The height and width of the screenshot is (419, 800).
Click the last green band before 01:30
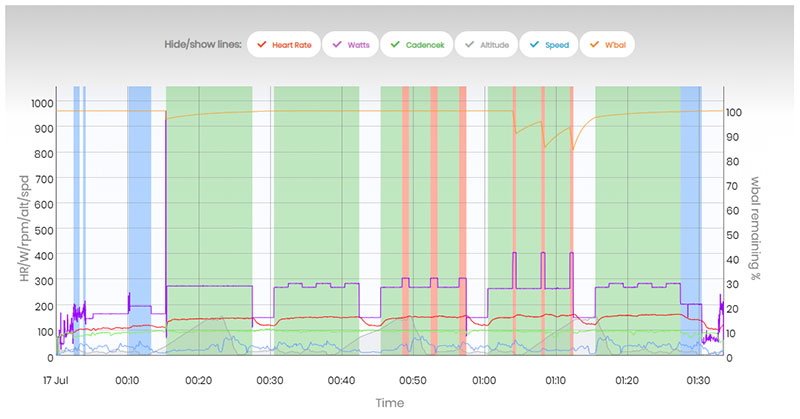(637, 220)
